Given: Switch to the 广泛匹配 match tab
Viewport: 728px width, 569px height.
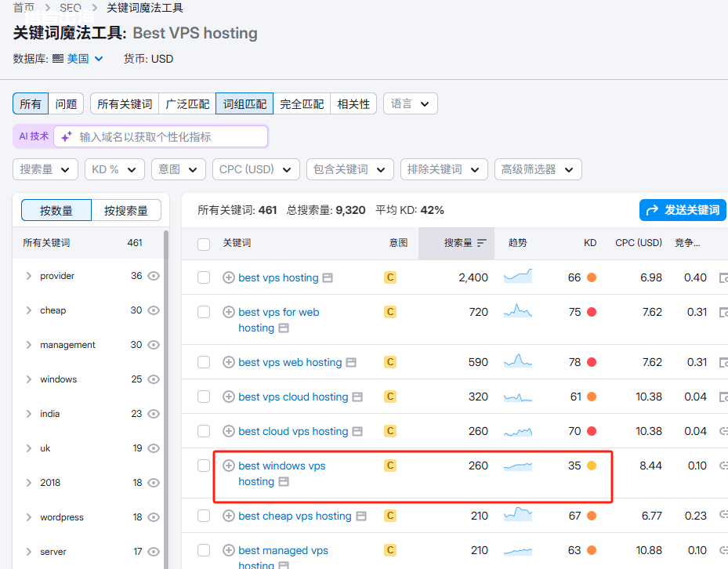Looking at the screenshot, I should coord(187,103).
